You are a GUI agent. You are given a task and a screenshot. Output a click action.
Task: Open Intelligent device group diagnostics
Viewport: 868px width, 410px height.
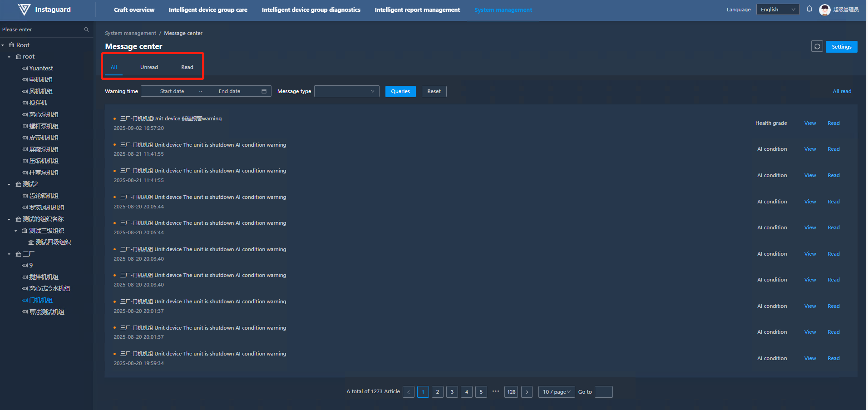point(311,10)
